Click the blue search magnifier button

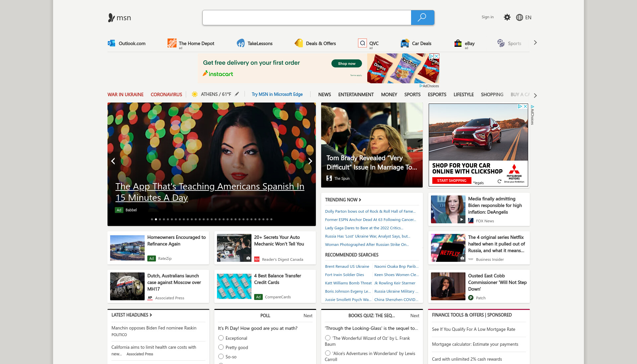pyautogui.click(x=422, y=18)
